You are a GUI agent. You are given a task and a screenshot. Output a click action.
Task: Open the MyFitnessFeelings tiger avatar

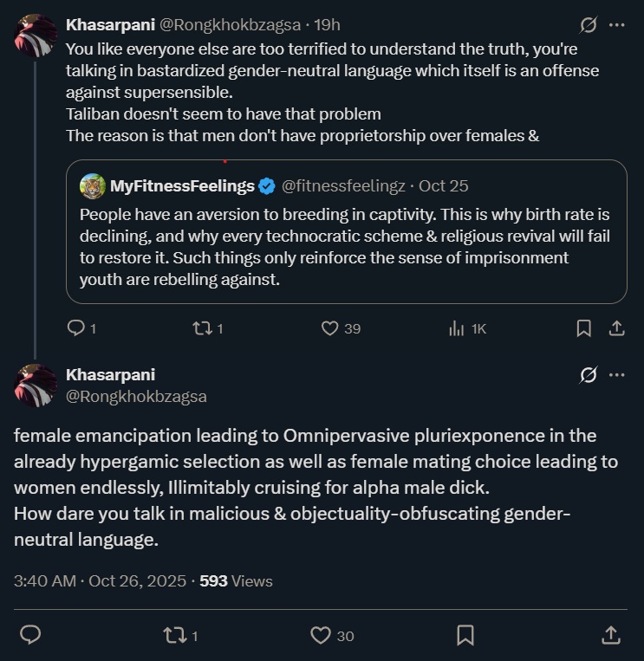(93, 186)
